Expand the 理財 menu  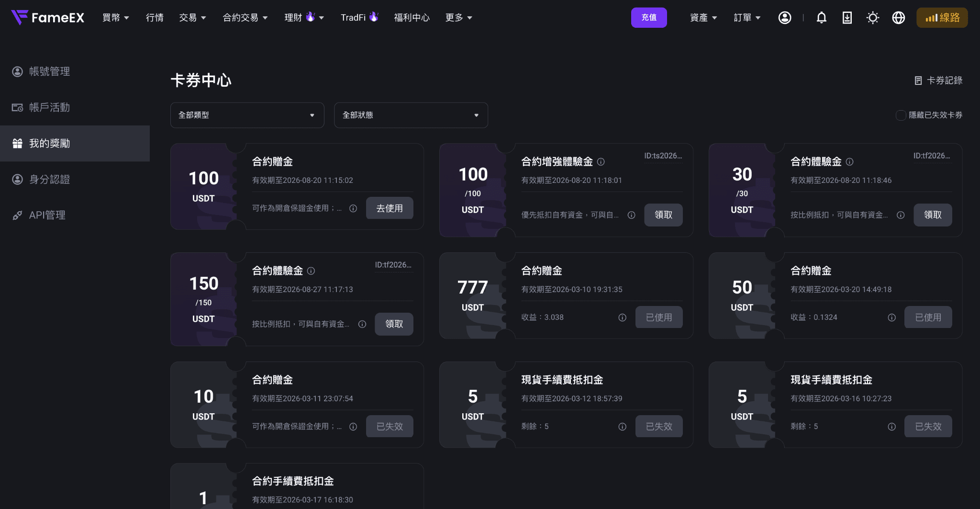304,18
